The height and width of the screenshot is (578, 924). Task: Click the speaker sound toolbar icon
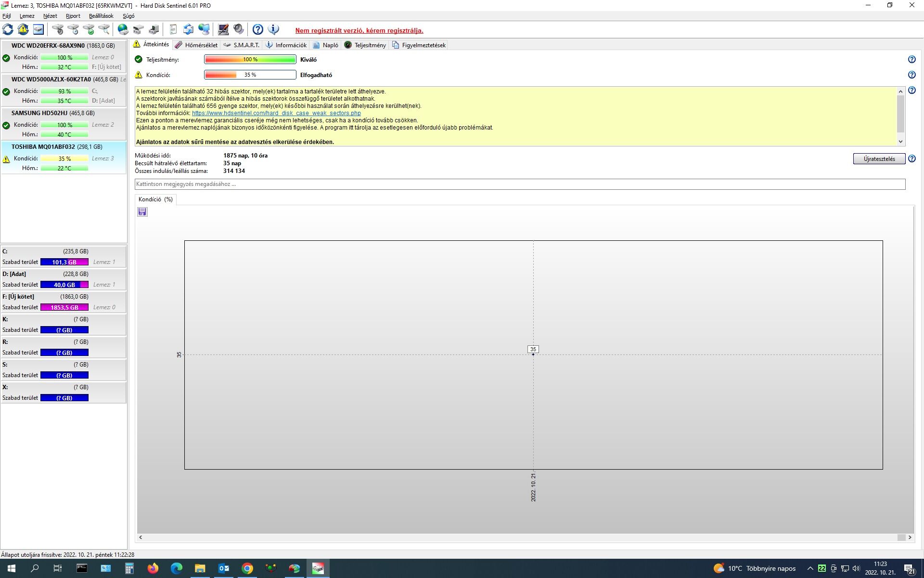(239, 30)
